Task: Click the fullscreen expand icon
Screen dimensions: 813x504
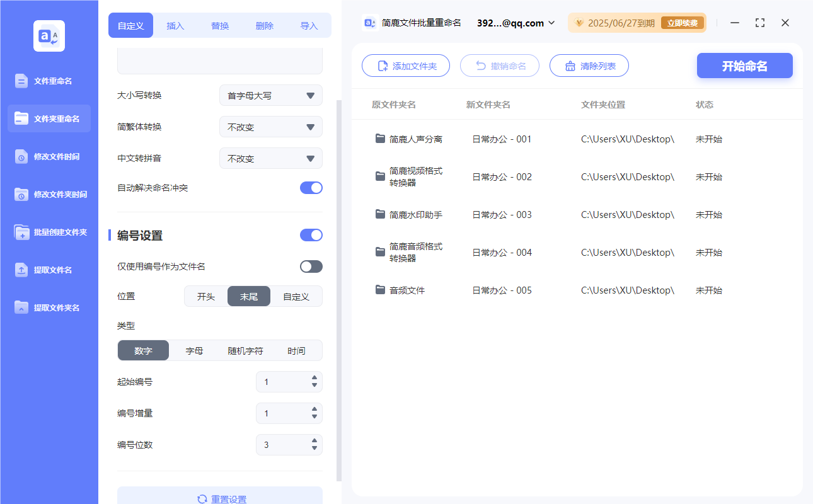Action: [759, 23]
